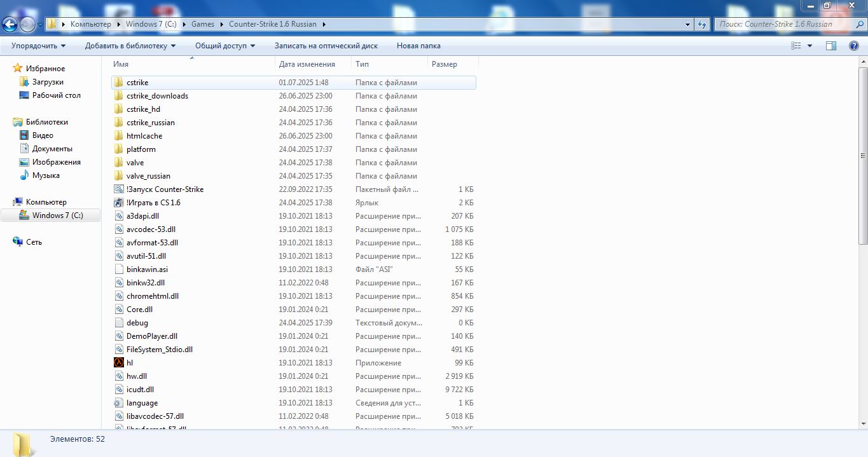Image resolution: width=868 pixels, height=457 pixels.
Task: Select the DemoPlayer.dll file name
Action: (x=152, y=336)
